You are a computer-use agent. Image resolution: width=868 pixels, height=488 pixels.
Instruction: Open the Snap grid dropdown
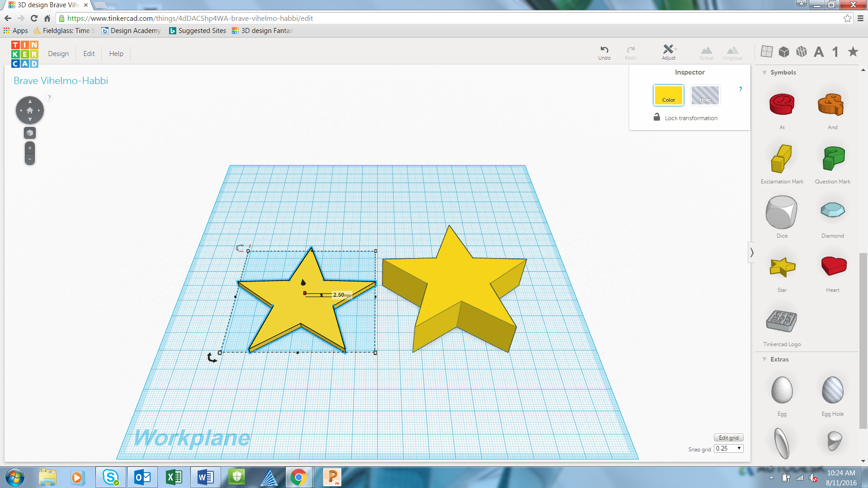point(728,448)
